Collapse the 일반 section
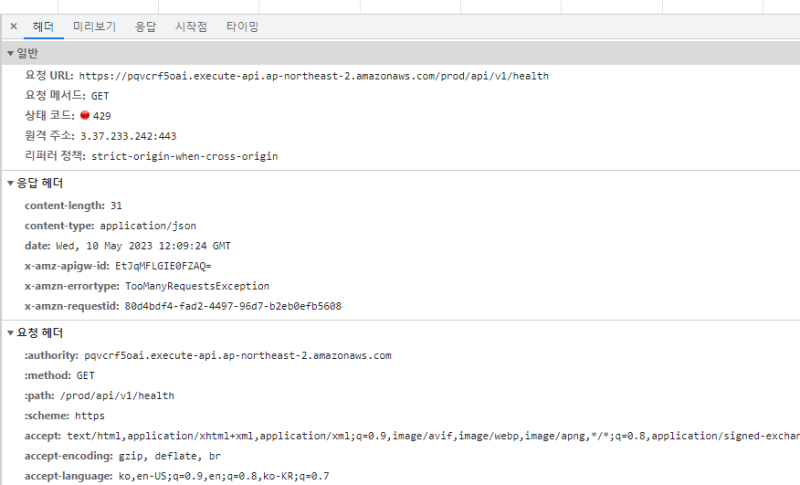 [11, 53]
